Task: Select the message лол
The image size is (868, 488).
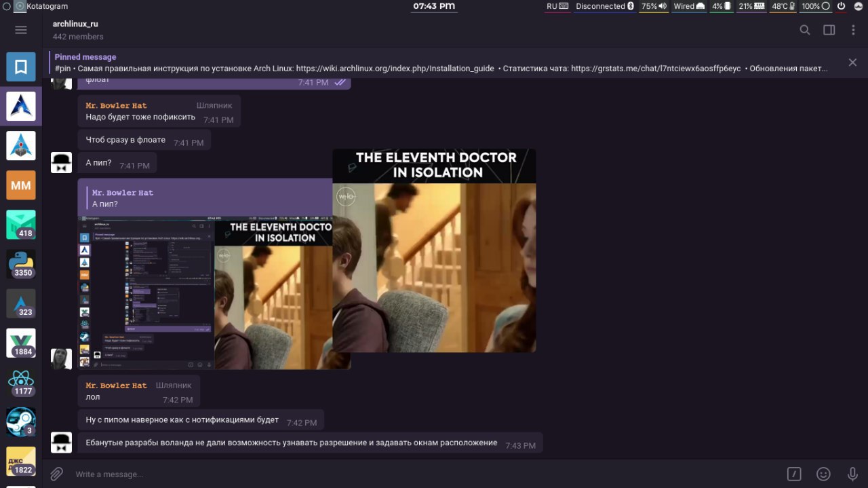Action: point(139,391)
